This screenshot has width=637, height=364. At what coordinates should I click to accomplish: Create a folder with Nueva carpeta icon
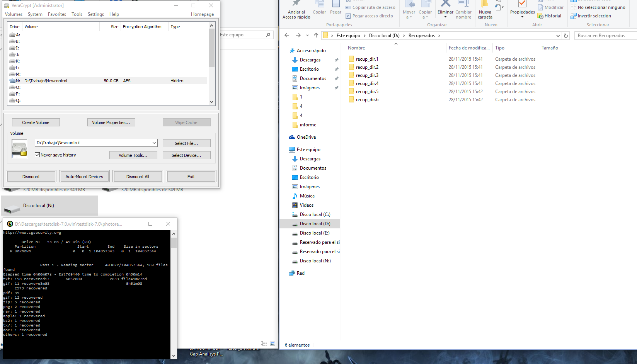485,4
